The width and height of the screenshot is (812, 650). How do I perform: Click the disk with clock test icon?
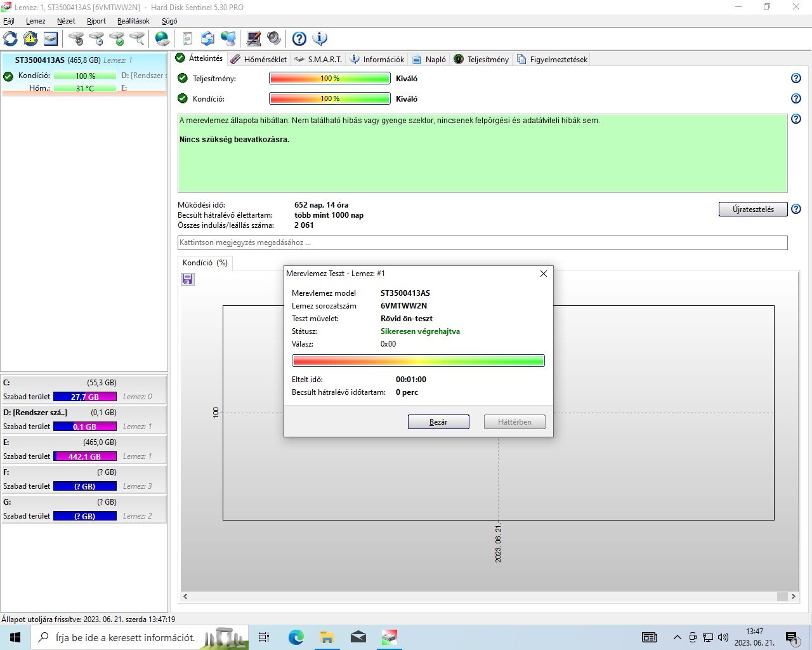[x=96, y=39]
